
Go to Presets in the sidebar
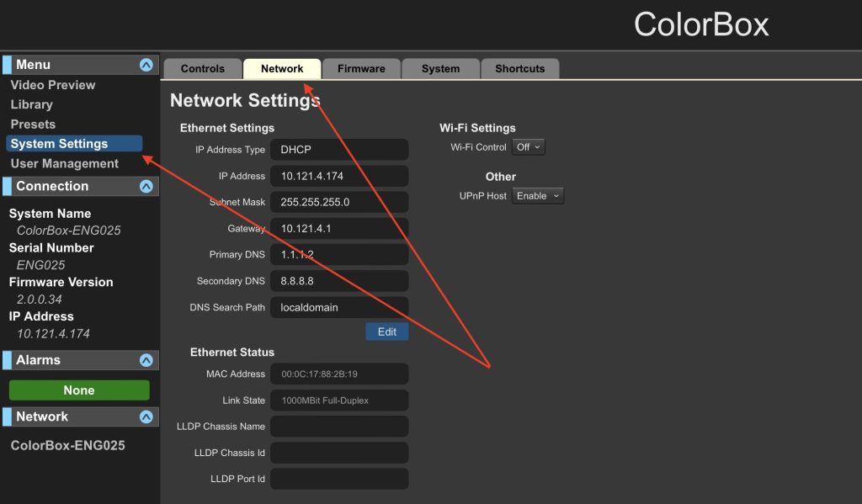click(33, 125)
